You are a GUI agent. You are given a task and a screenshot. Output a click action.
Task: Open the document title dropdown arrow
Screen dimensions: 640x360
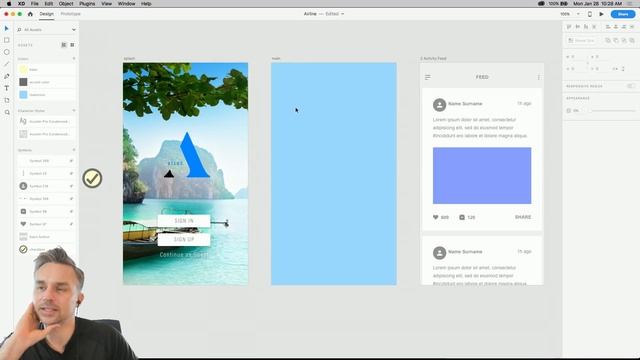(x=342, y=14)
